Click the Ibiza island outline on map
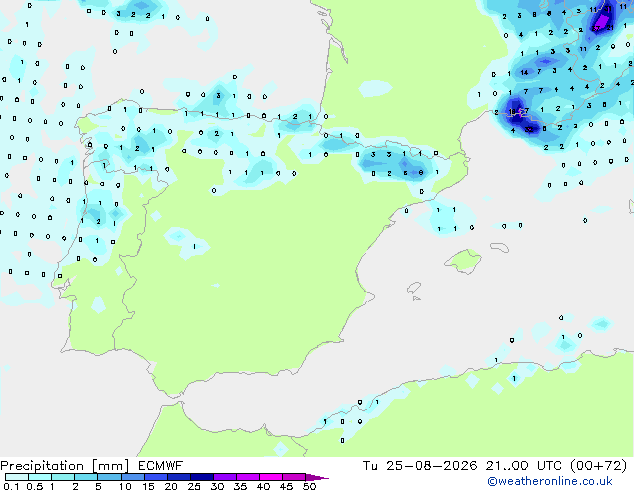The image size is (634, 490). click(414, 288)
